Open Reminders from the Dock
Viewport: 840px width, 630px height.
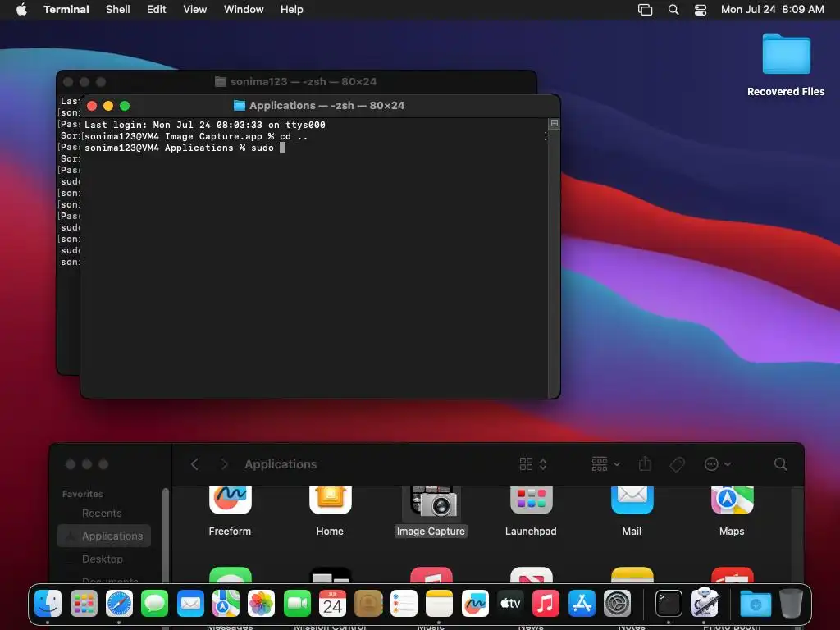tap(404, 603)
